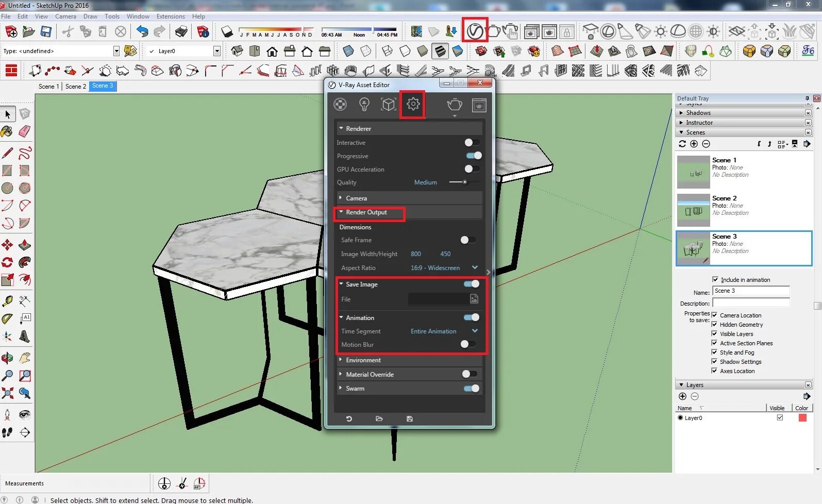Open the V-Ray Asset Editor toolbar icon
This screenshot has height=504, width=822.
(x=475, y=31)
